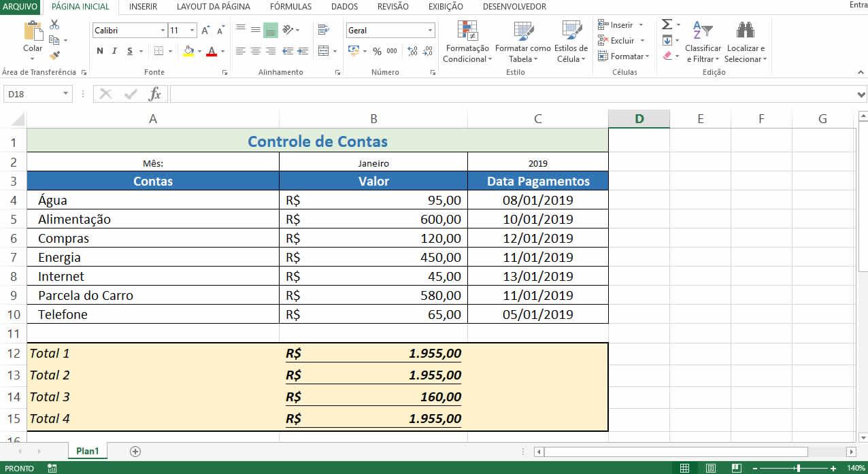The width and height of the screenshot is (868, 474).
Task: Toggle italic (I) formatting
Action: click(114, 51)
